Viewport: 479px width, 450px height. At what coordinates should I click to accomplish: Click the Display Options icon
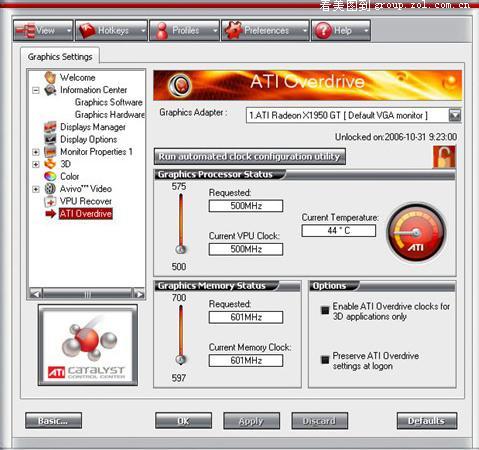click(50, 139)
